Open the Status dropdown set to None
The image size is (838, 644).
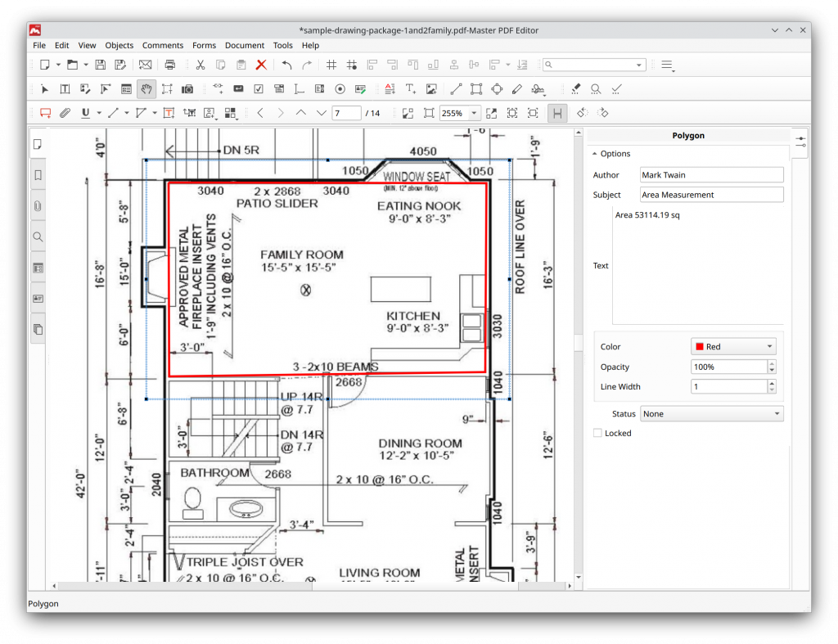[x=710, y=413]
